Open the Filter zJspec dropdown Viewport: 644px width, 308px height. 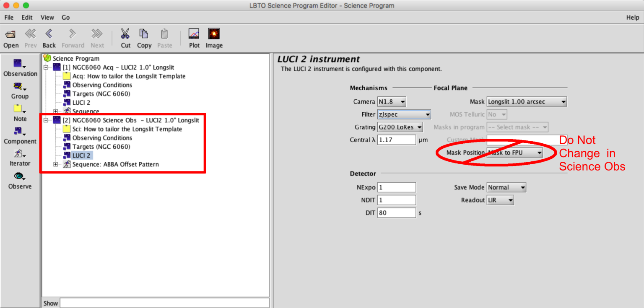[x=404, y=114]
